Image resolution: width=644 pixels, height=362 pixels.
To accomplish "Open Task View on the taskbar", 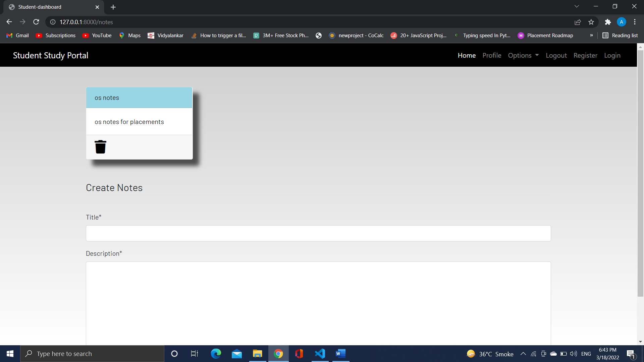I will point(195,354).
